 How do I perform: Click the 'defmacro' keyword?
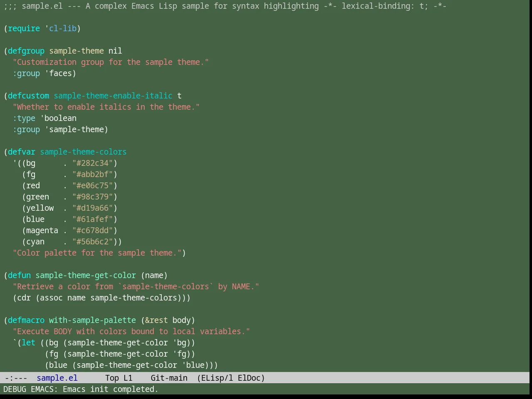26,320
